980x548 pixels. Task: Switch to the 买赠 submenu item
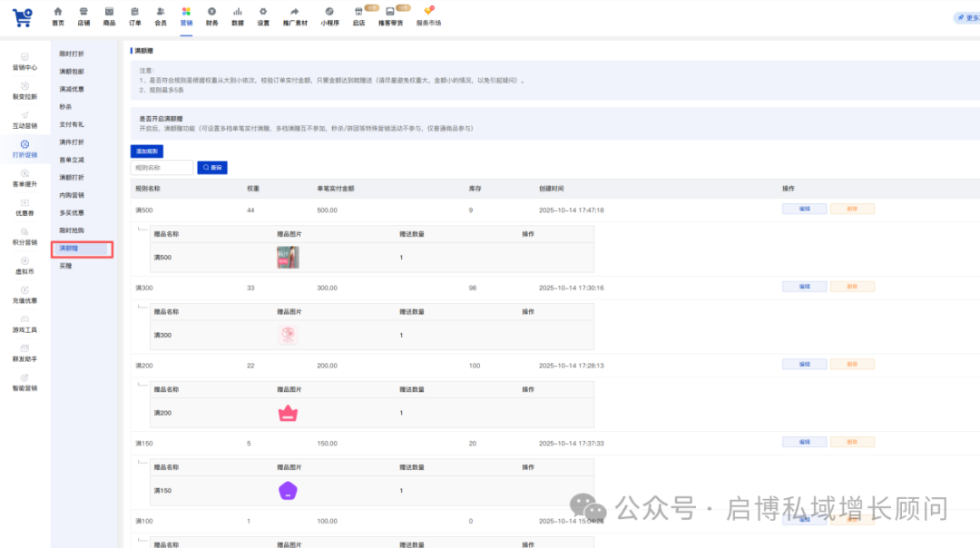click(x=65, y=266)
